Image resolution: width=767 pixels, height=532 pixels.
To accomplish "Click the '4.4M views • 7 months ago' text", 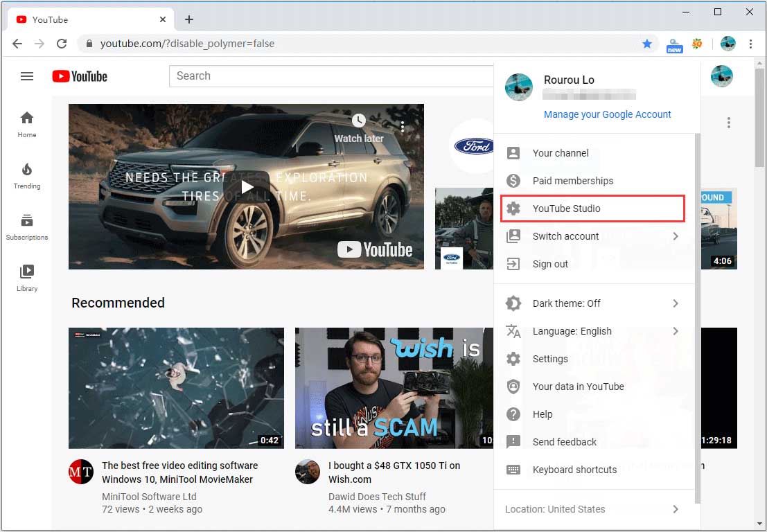I will tap(387, 509).
